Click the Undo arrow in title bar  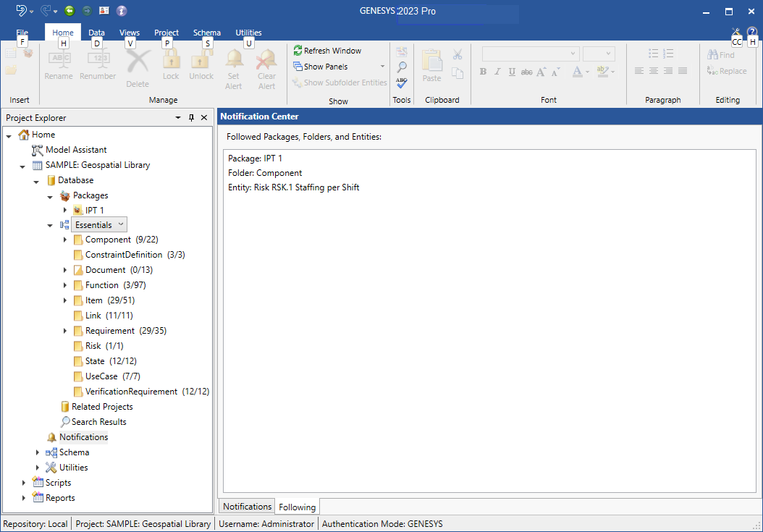click(x=22, y=10)
